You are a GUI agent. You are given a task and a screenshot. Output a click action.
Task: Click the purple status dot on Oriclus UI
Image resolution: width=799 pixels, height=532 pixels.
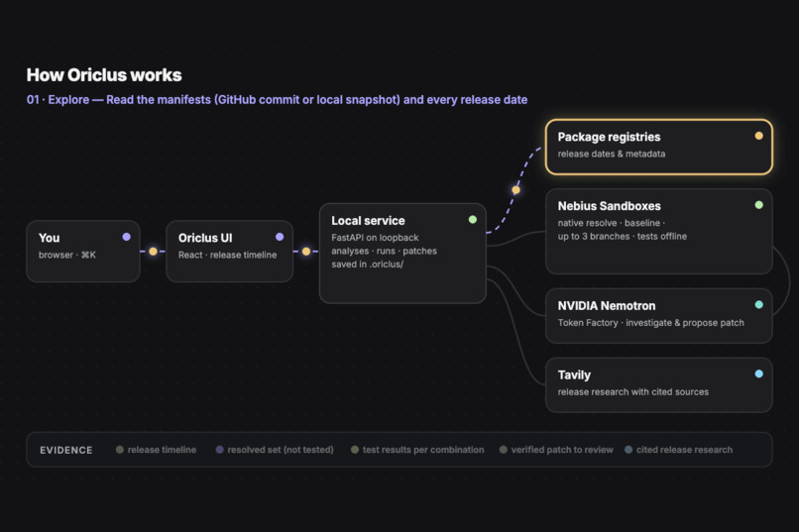pyautogui.click(x=280, y=237)
